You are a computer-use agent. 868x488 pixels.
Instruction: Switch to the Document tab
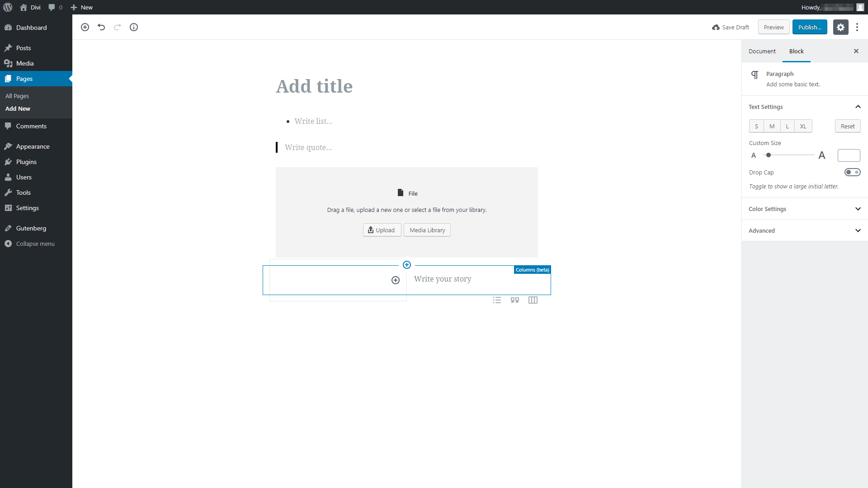[762, 51]
